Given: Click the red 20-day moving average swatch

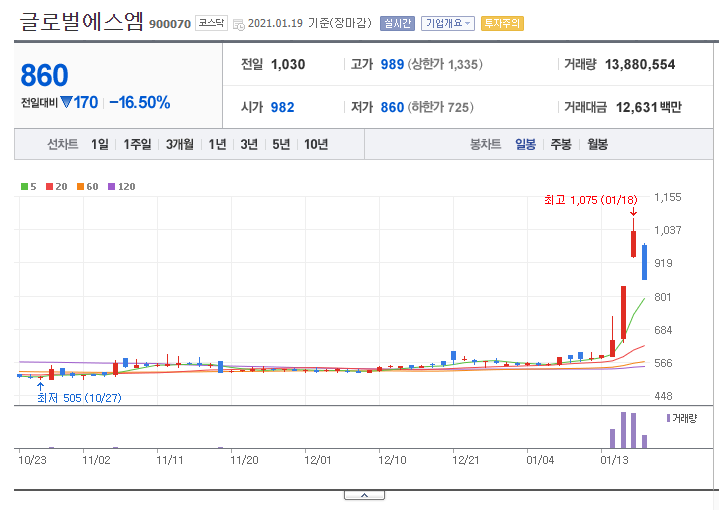Looking at the screenshot, I should point(50,187).
